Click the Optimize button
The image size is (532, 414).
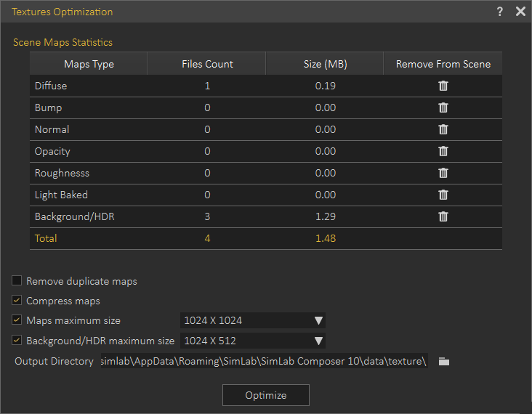(266, 395)
